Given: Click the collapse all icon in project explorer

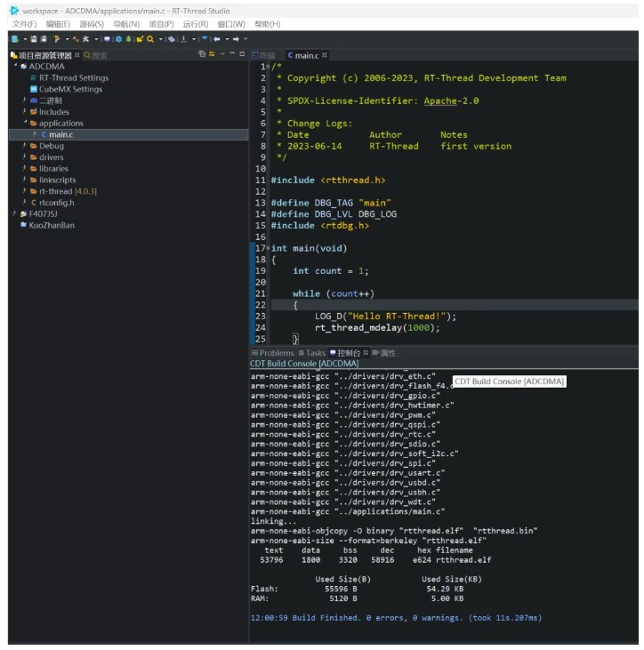Looking at the screenshot, I should click(x=201, y=55).
